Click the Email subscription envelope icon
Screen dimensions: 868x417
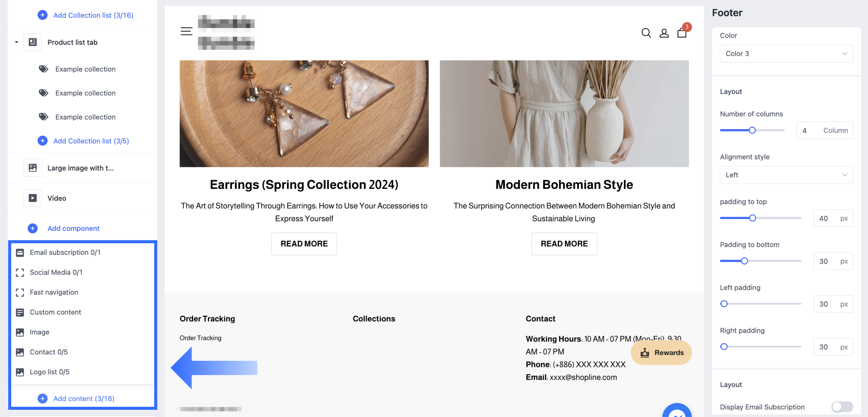(20, 252)
